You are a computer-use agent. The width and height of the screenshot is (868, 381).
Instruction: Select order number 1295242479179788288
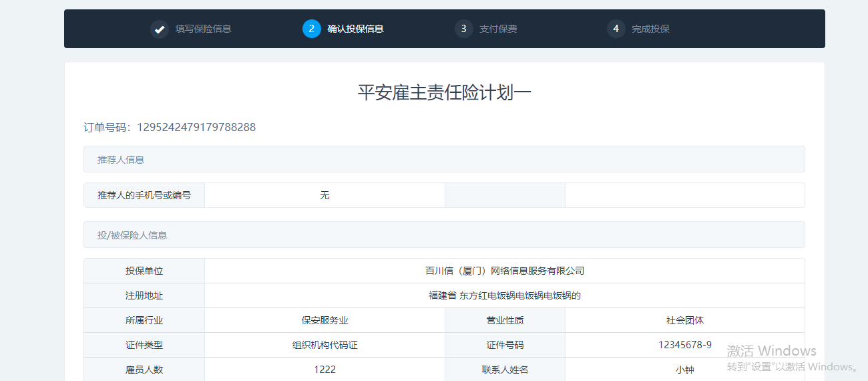pyautogui.click(x=196, y=127)
